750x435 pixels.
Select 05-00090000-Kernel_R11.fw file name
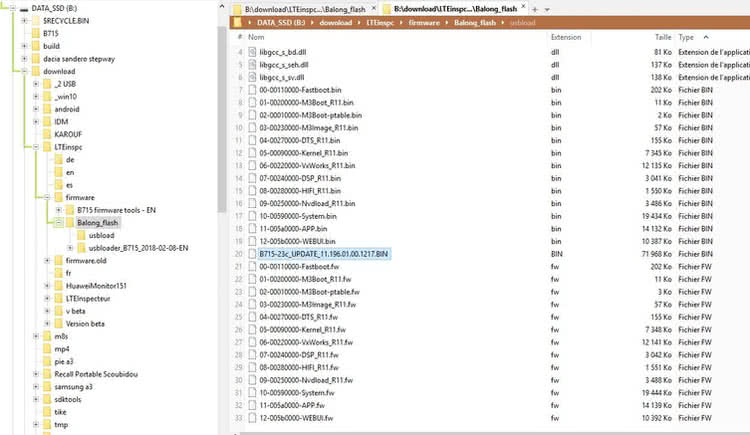pos(302,330)
